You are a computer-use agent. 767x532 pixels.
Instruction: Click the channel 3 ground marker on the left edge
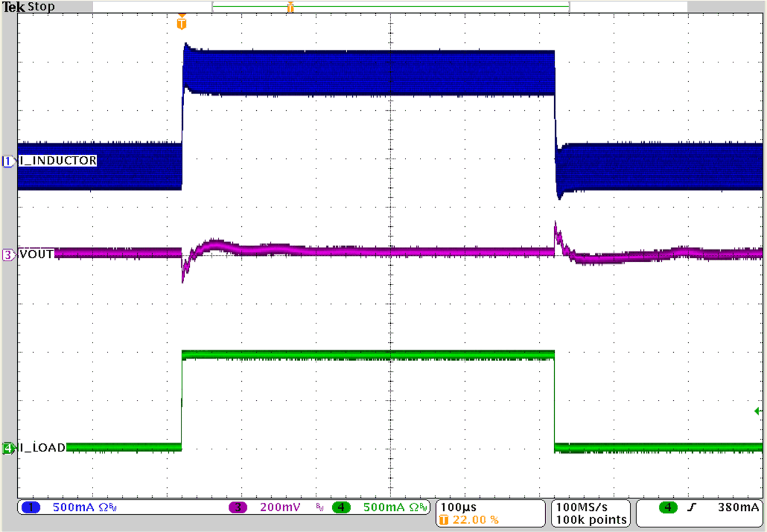8,255
